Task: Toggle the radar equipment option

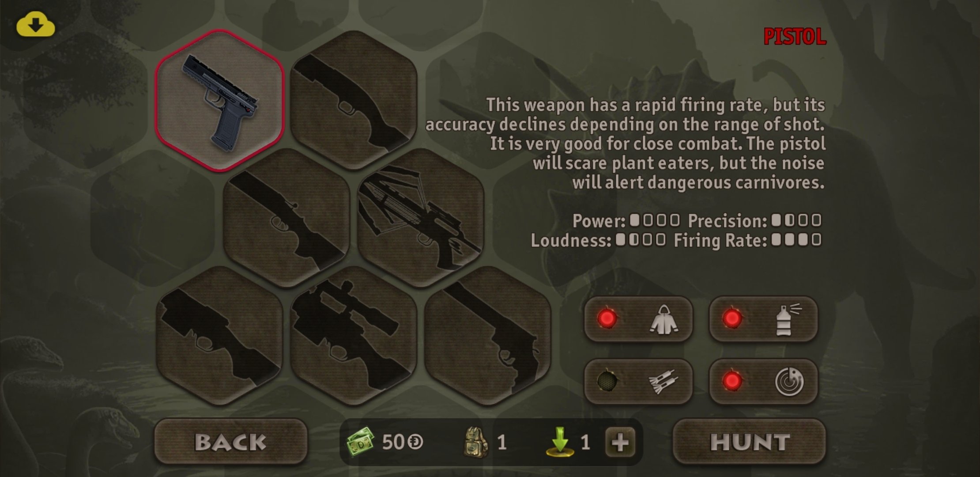Action: click(x=763, y=381)
